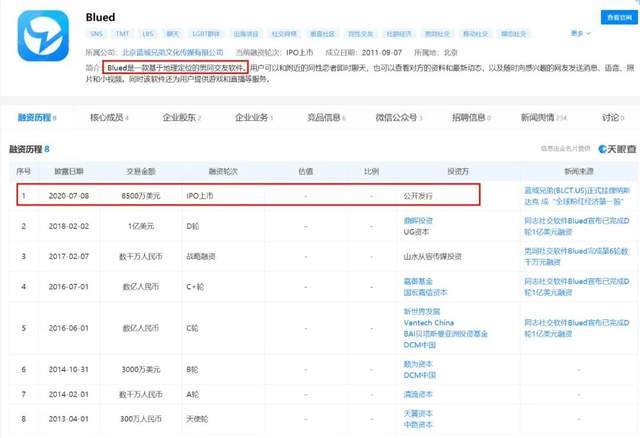The image size is (640, 438).
Task: Select the date cell 2020-07-08
Action: (69, 196)
